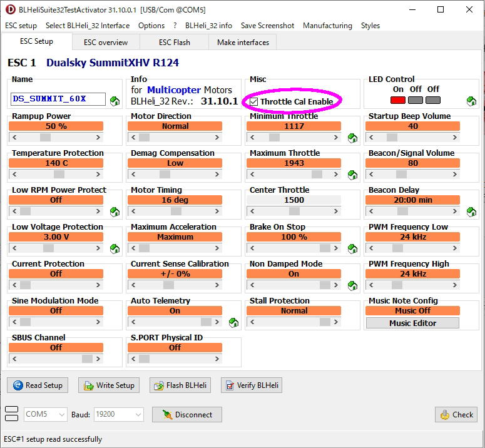Reset Low RPM Power Protect via house icon
Image resolution: width=485 pixels, height=448 pixels.
(115, 211)
